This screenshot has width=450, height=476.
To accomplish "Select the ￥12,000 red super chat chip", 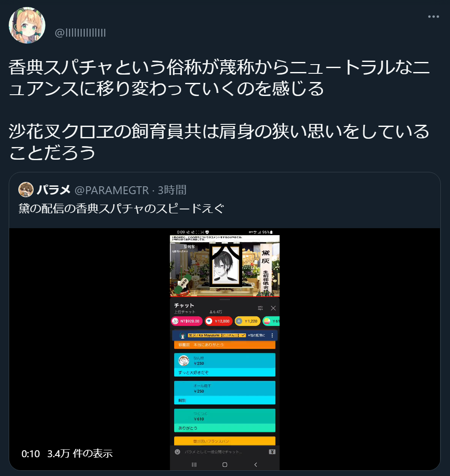I will (219, 321).
